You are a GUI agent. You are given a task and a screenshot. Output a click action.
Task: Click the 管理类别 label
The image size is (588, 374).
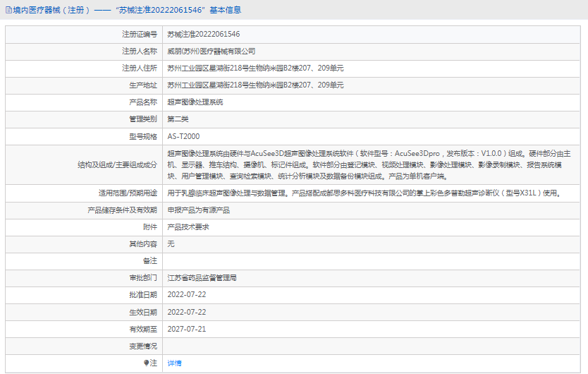(x=143, y=119)
